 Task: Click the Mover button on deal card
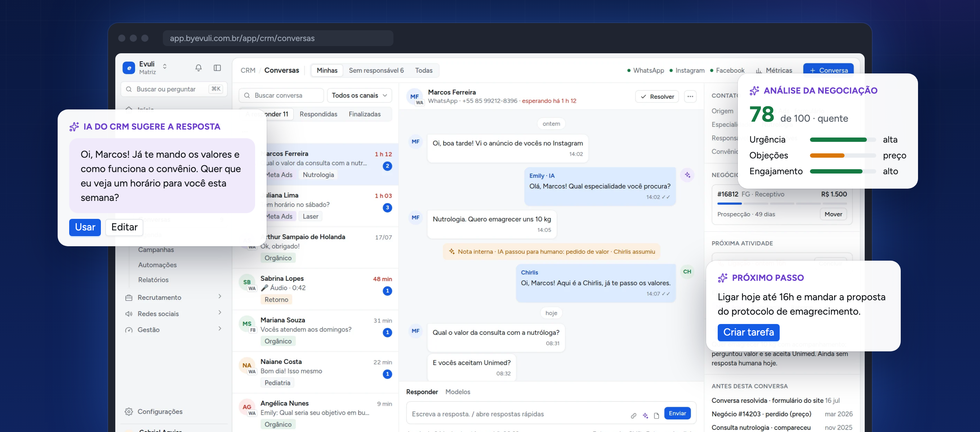coord(833,214)
